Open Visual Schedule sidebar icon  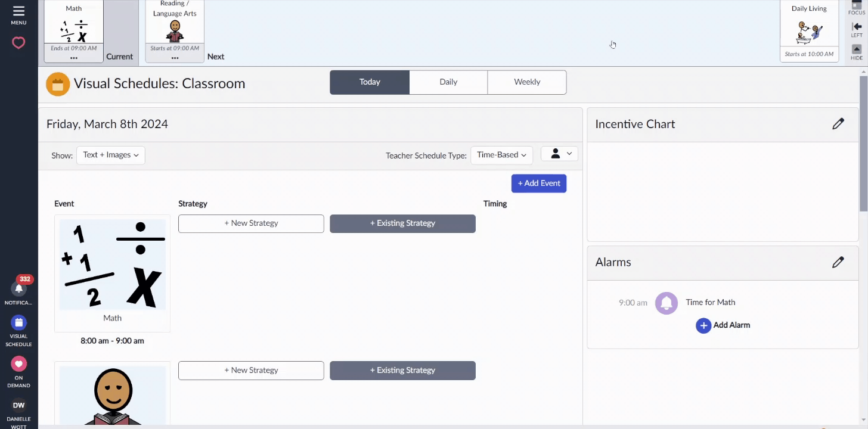tap(18, 322)
